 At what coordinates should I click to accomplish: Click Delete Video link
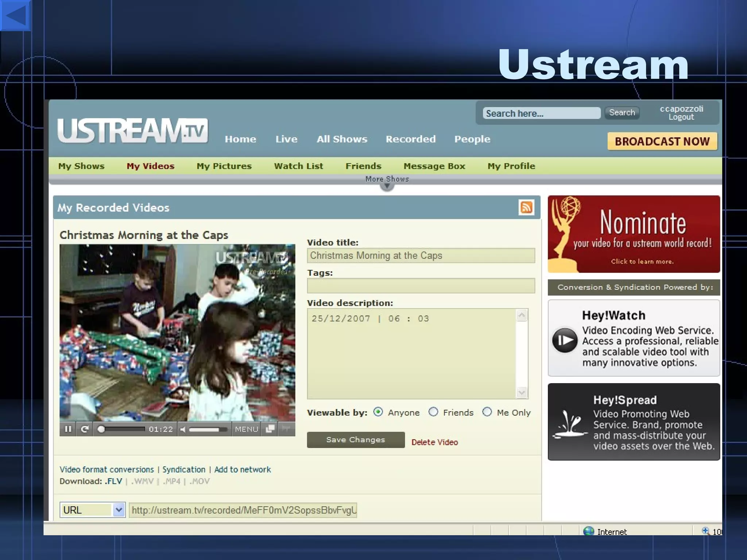435,442
